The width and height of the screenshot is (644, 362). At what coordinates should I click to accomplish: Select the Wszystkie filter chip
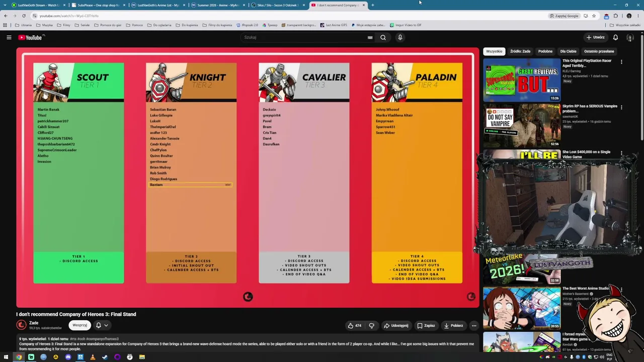coord(494,51)
